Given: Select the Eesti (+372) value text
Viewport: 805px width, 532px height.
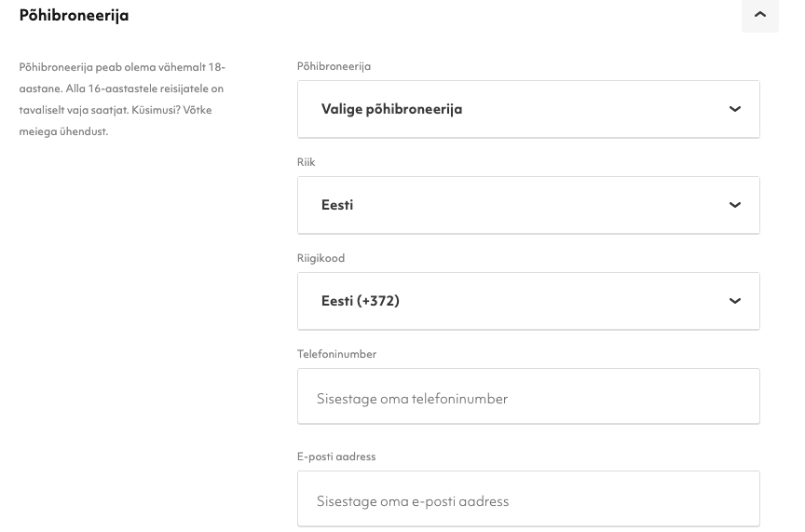Looking at the screenshot, I should tap(361, 301).
